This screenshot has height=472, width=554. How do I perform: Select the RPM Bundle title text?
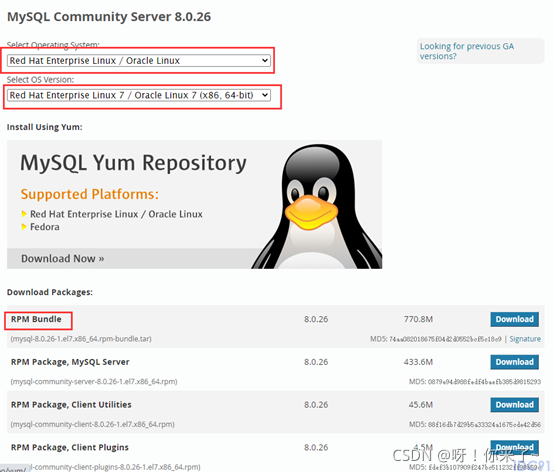click(36, 319)
